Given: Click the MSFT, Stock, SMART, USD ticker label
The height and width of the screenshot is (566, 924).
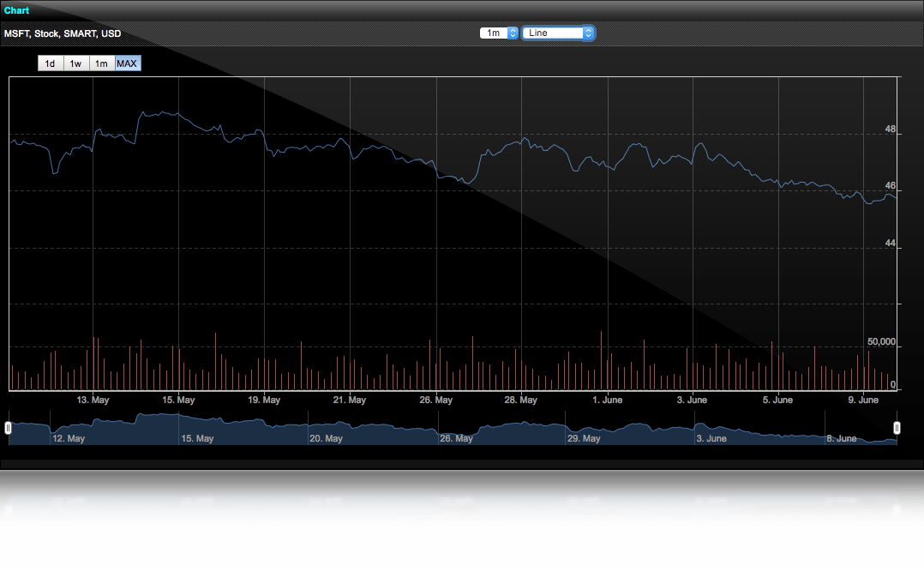Looking at the screenshot, I should tap(62, 33).
